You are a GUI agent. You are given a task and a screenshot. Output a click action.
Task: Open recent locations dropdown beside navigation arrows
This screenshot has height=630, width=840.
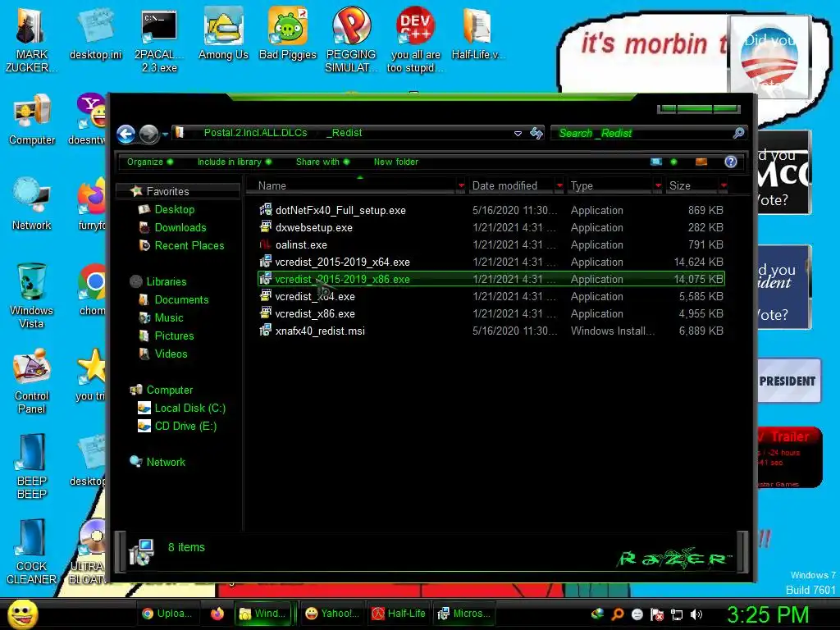coord(165,134)
